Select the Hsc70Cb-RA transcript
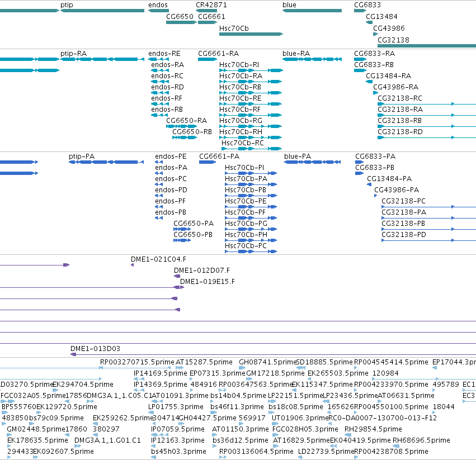Image resolution: width=476 pixels, height=460 pixels. click(251, 82)
